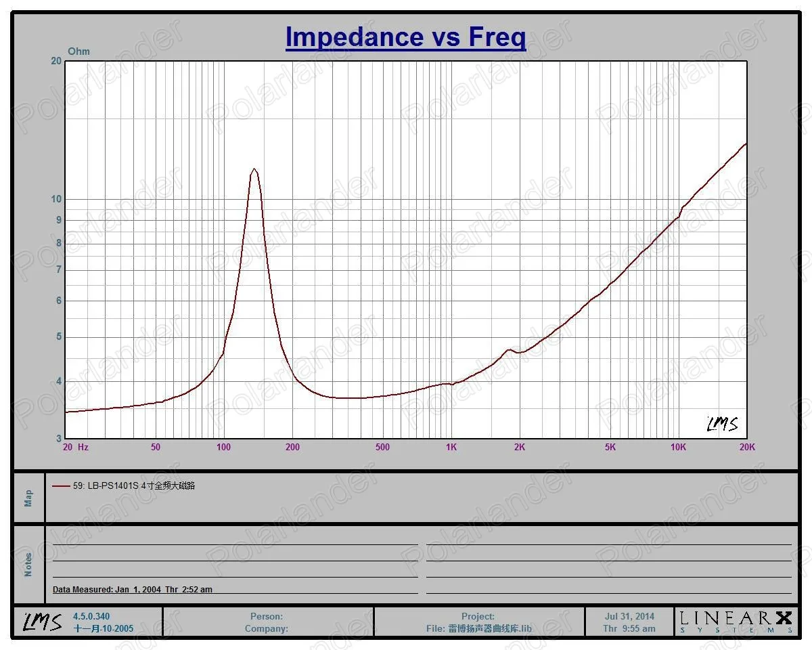Click the "5" ohm vertical axis label
Screen dimensions: 812x650
pyautogui.click(x=59, y=337)
